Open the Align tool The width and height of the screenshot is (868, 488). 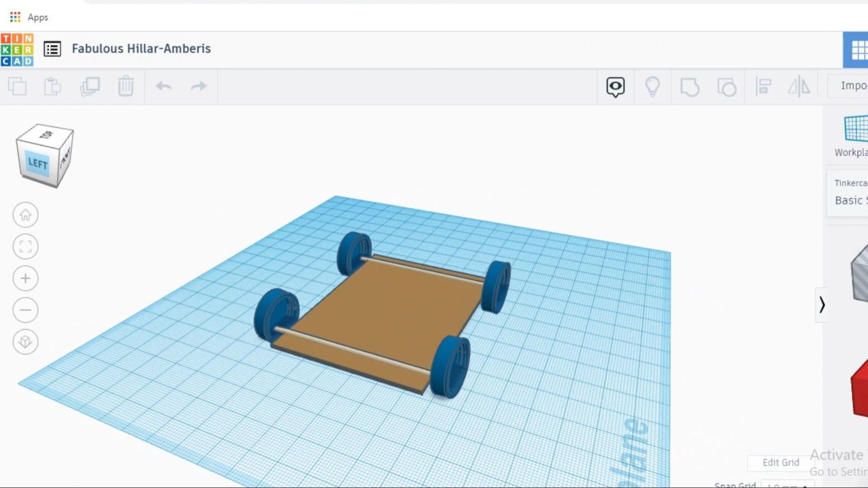pos(763,86)
